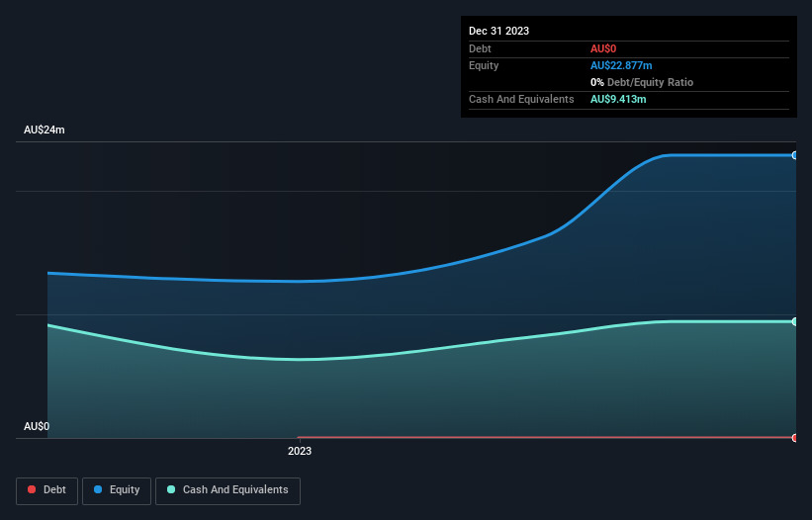Click the AU$9.413m cash value

(x=618, y=99)
